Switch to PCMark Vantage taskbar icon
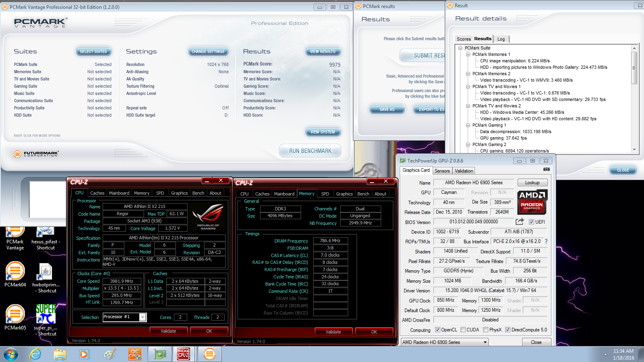This screenshot has width=644, height=362. click(209, 354)
